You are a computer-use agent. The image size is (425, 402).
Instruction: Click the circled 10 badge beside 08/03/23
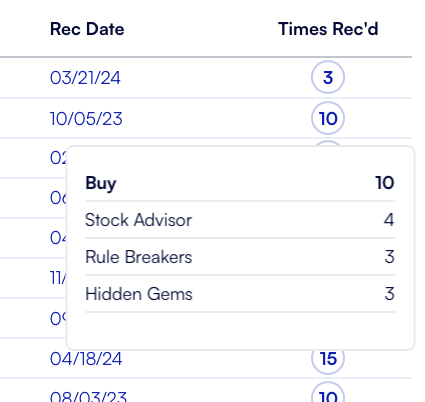[328, 393]
